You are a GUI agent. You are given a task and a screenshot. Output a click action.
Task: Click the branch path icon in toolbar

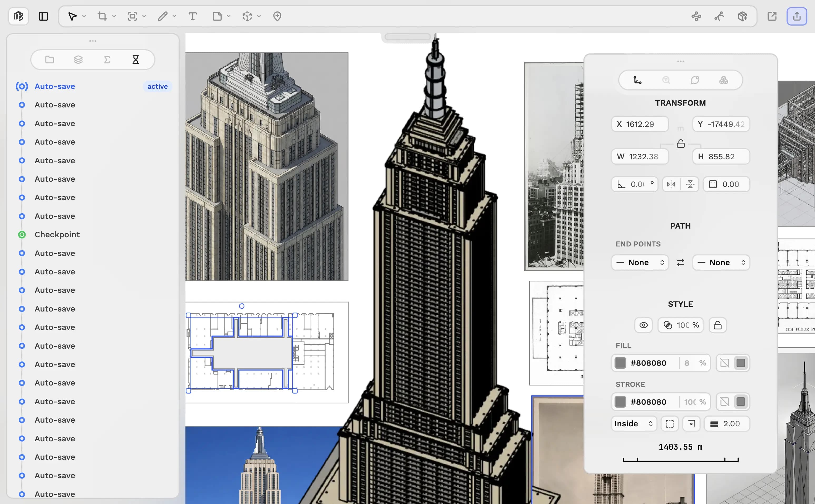(x=719, y=16)
